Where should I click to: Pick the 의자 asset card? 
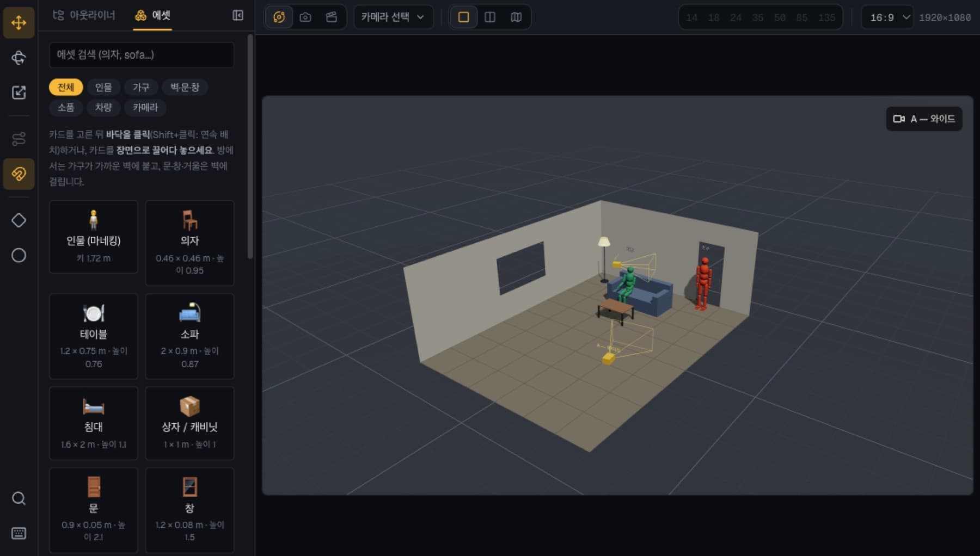(190, 243)
